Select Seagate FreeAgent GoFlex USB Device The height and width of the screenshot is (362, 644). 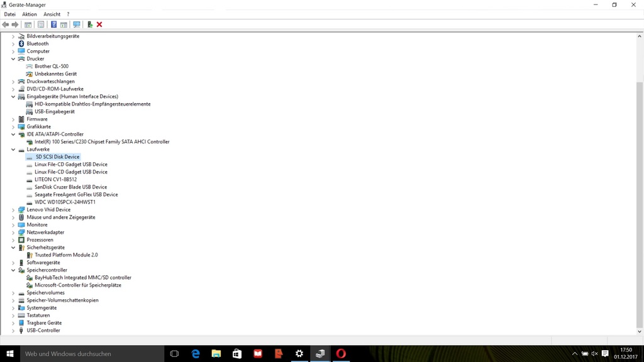pyautogui.click(x=76, y=195)
